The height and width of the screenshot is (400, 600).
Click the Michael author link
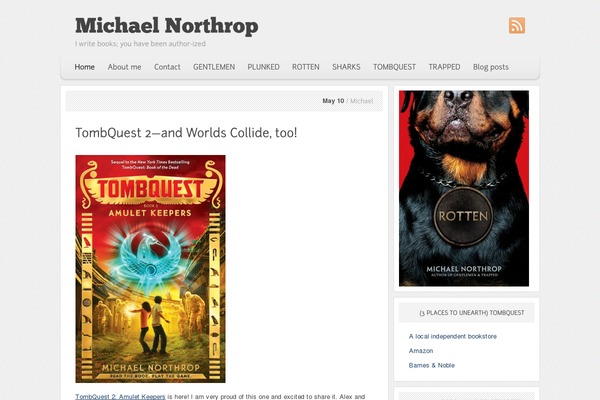pos(362,101)
